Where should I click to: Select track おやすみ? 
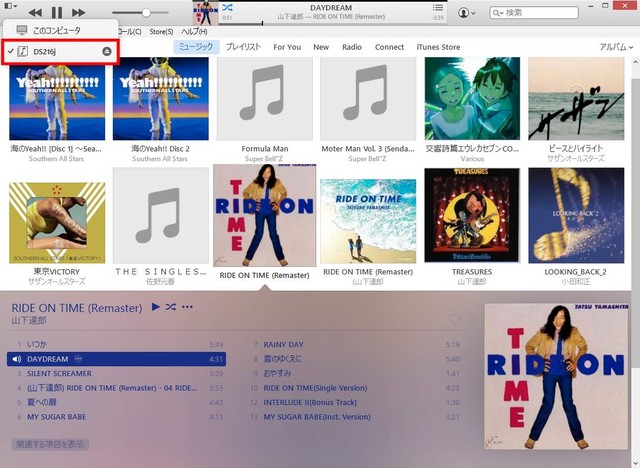pos(355,373)
